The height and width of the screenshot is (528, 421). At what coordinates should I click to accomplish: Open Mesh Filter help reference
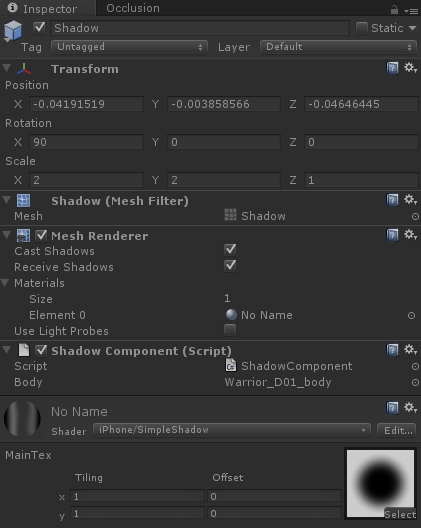pos(392,200)
